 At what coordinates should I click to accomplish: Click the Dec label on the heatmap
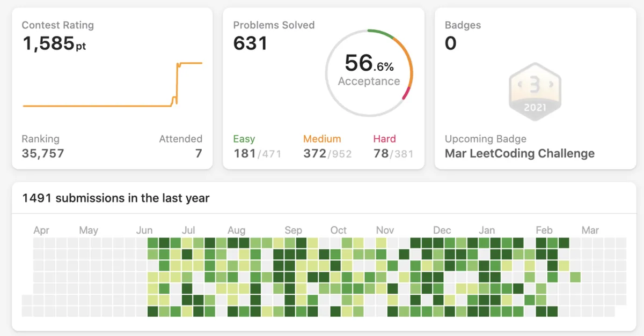tap(442, 230)
